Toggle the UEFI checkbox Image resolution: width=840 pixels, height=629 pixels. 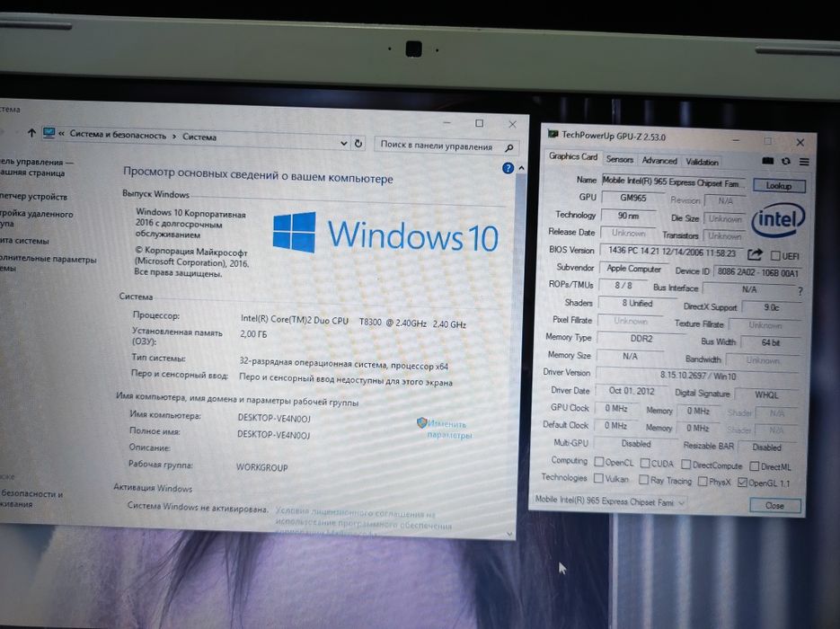point(775,255)
